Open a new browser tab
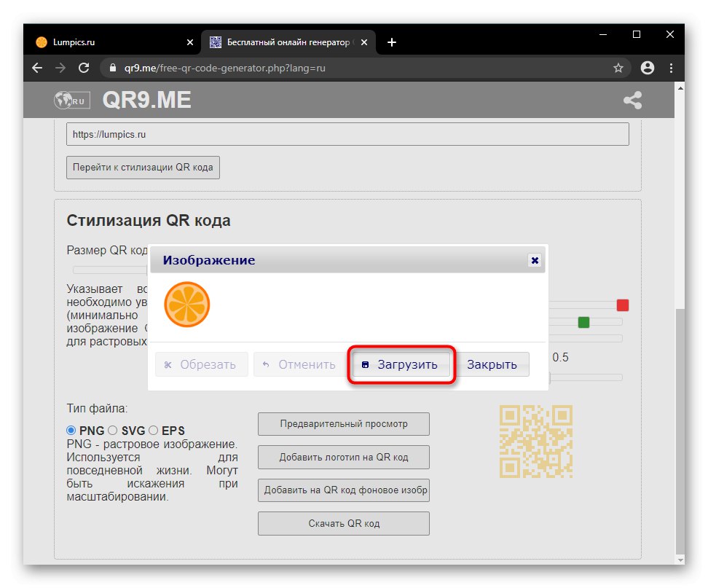The image size is (708, 588). click(x=392, y=42)
